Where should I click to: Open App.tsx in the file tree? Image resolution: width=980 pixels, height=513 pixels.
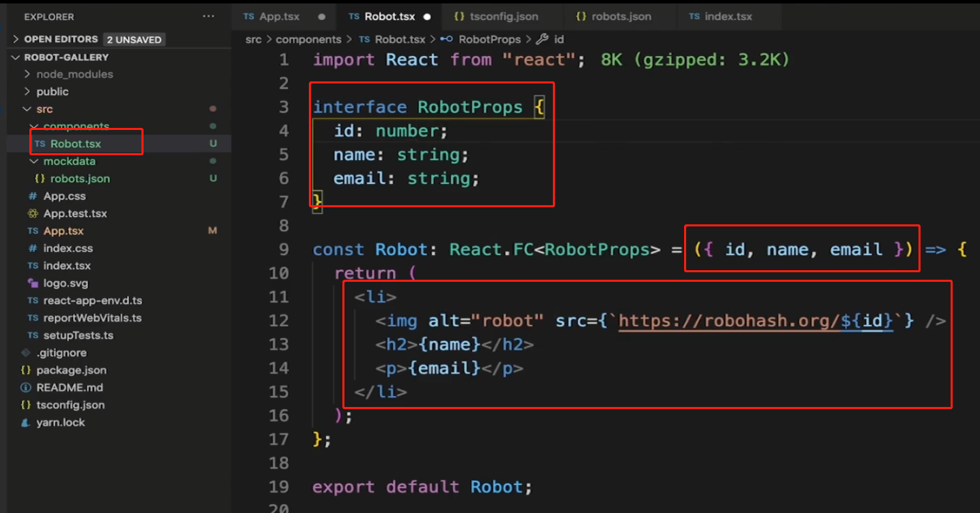pos(64,231)
